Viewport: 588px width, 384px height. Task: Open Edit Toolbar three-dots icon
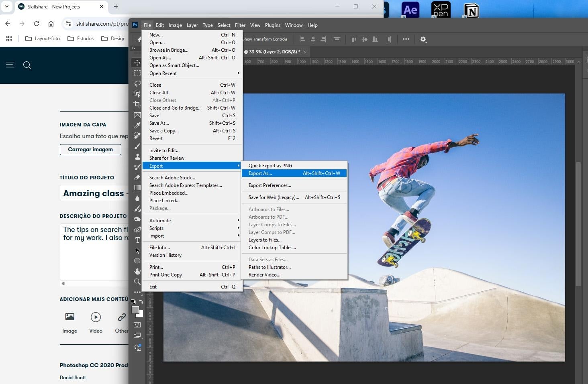click(137, 292)
